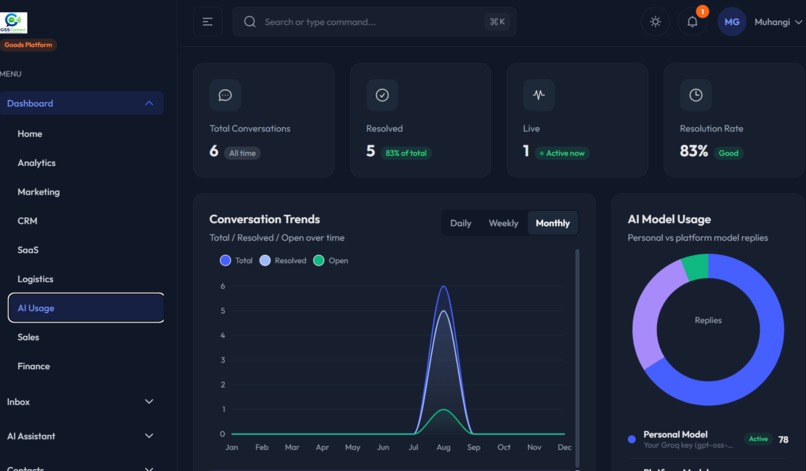Screen dimensions: 806x471
Task: Open the Muhangi account dropdown
Action: (x=778, y=22)
